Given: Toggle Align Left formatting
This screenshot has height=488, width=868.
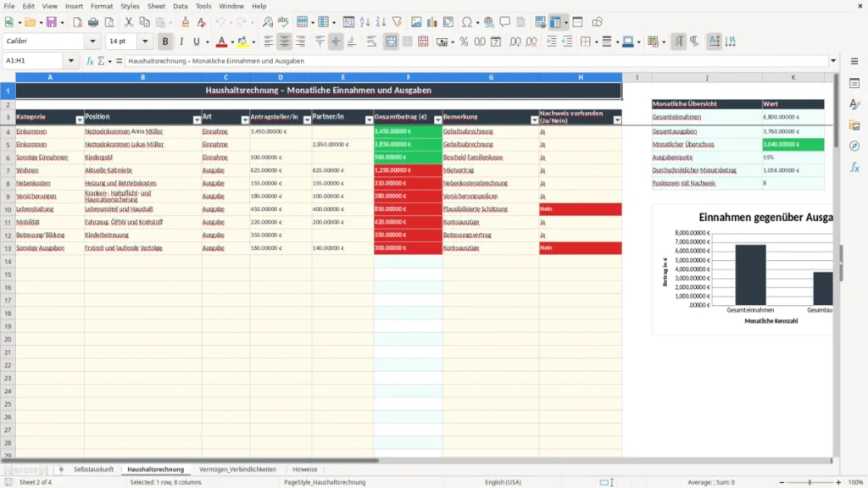Looking at the screenshot, I should pos(269,42).
